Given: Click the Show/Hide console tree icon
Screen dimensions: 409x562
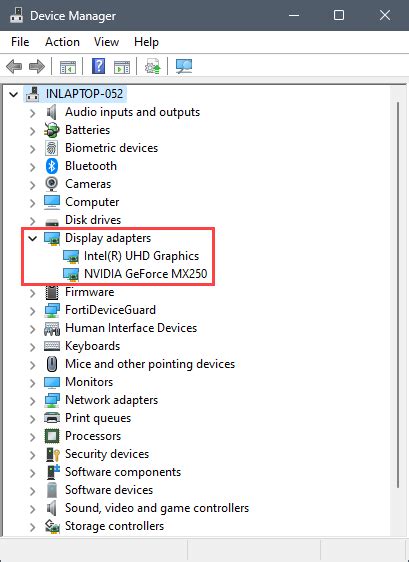Looking at the screenshot, I should point(68,67).
